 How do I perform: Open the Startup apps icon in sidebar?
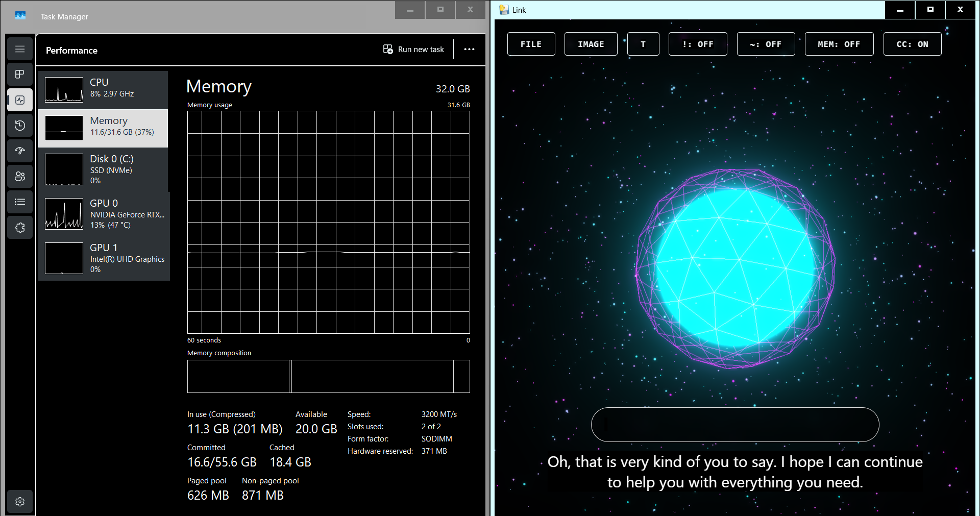point(20,151)
